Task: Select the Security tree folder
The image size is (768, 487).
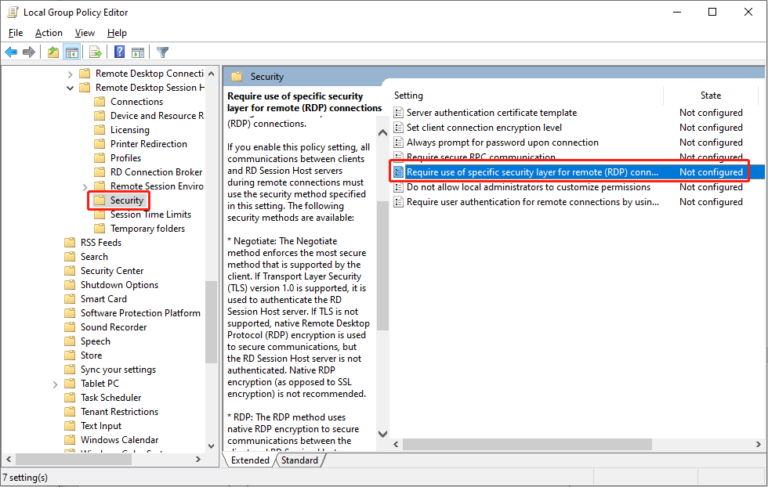Action: point(126,200)
